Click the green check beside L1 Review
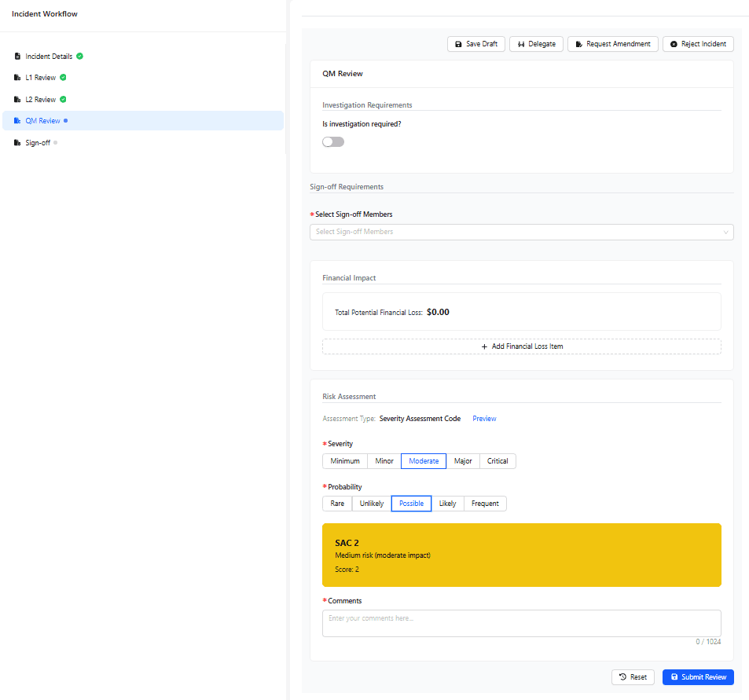 (63, 78)
